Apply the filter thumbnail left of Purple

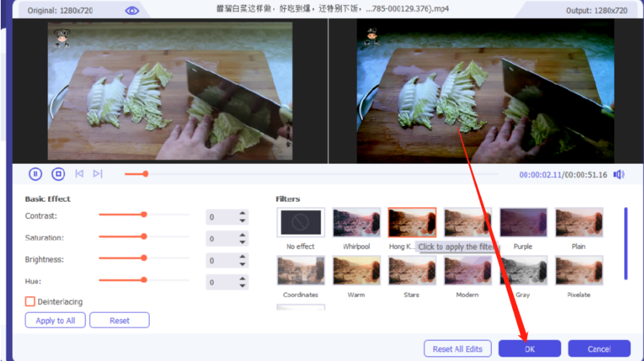click(x=468, y=222)
